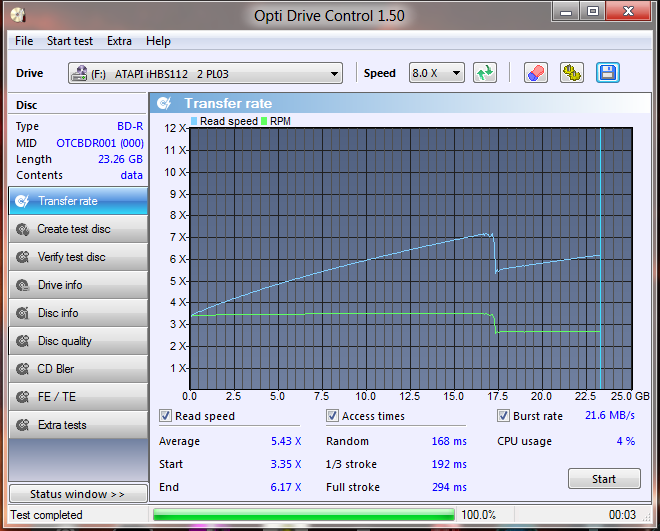The width and height of the screenshot is (660, 531).
Task: Click the CD Bler sidebar icon
Action: pyautogui.click(x=22, y=369)
